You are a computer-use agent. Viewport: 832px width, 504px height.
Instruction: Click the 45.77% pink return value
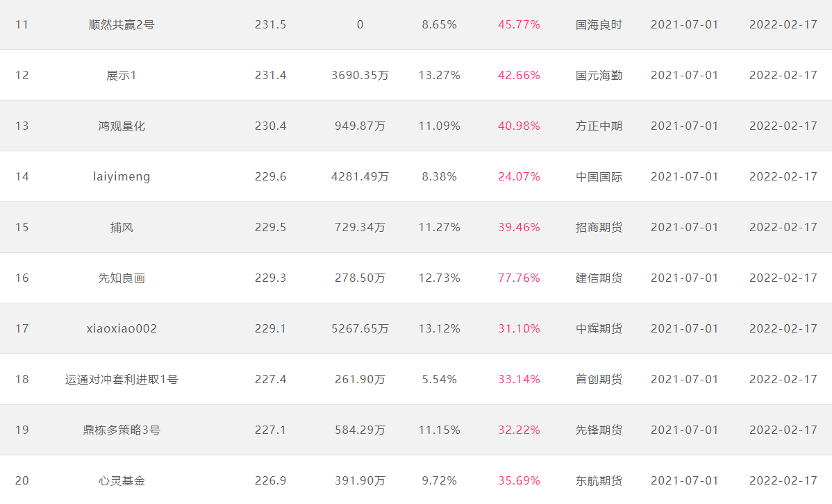click(519, 25)
